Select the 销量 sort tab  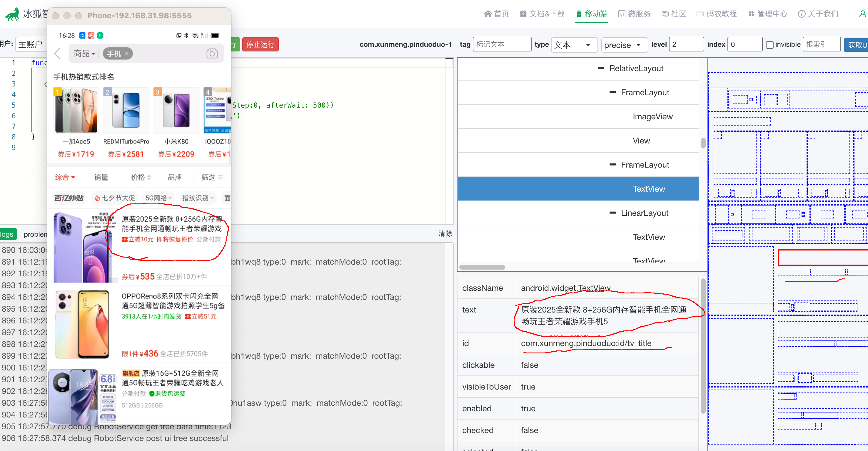pos(101,177)
